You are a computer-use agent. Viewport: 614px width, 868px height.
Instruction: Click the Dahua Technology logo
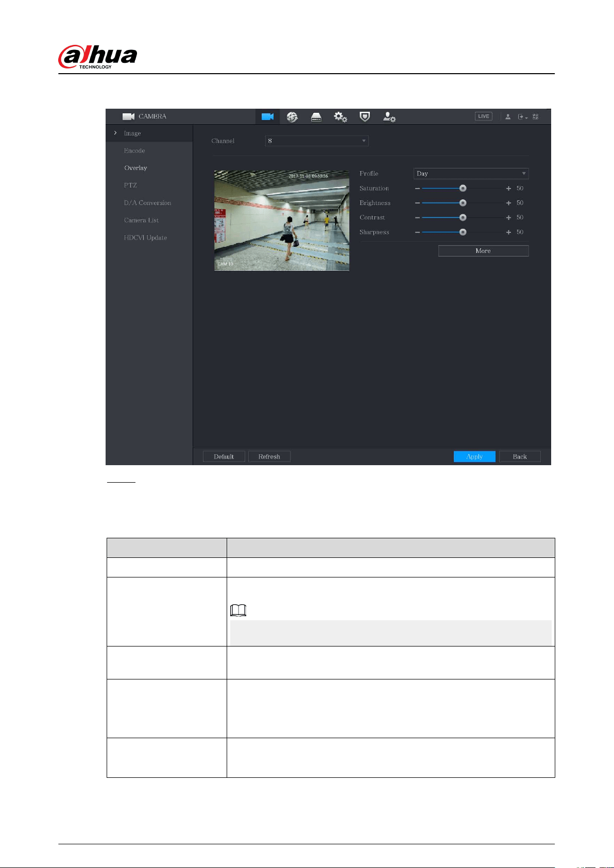click(x=97, y=57)
